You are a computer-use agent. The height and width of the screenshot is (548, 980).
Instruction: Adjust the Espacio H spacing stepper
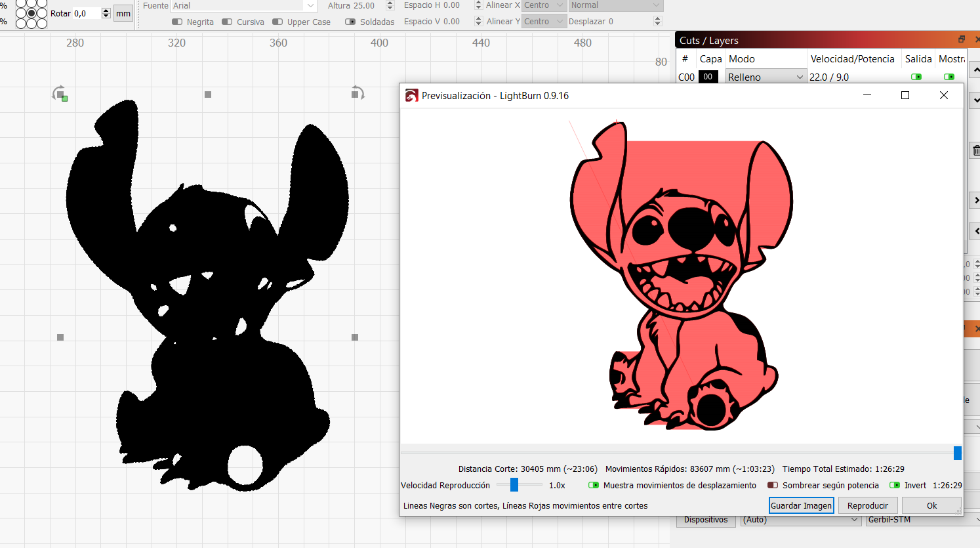click(478, 5)
